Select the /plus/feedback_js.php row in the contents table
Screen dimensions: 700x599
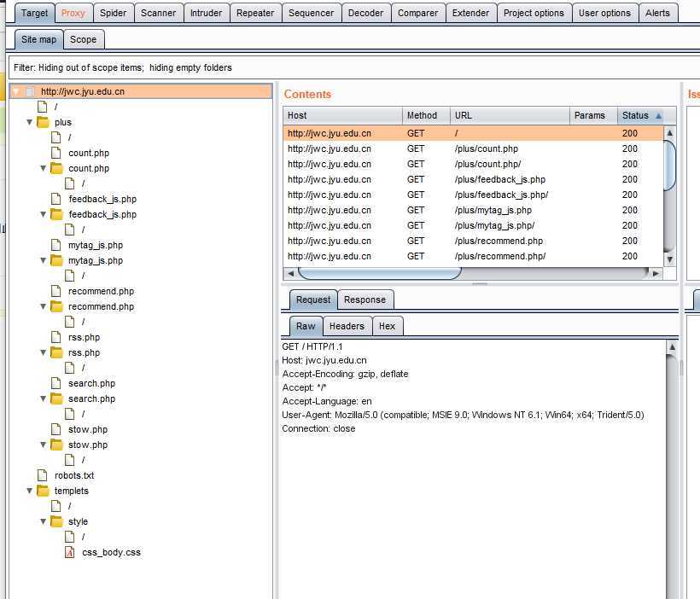(473, 179)
